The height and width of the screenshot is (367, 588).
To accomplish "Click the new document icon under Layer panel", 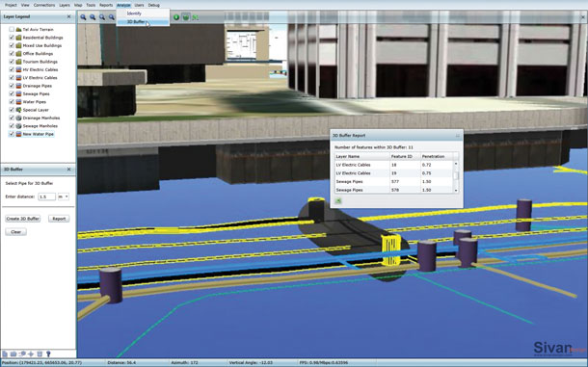I will 5,354.
